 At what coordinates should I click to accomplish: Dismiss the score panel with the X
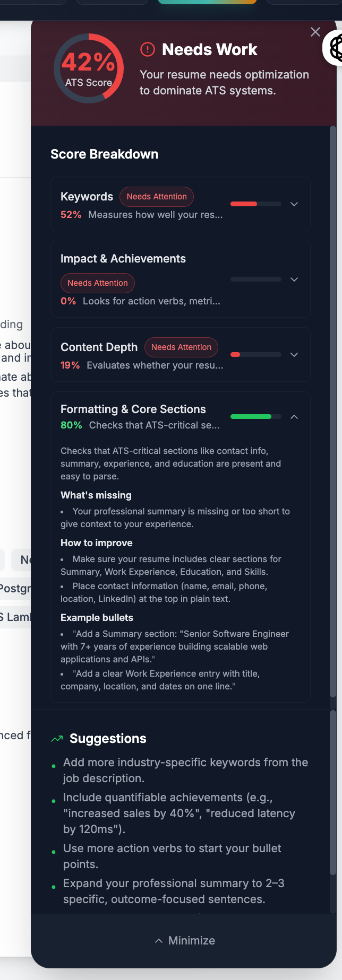coord(315,32)
